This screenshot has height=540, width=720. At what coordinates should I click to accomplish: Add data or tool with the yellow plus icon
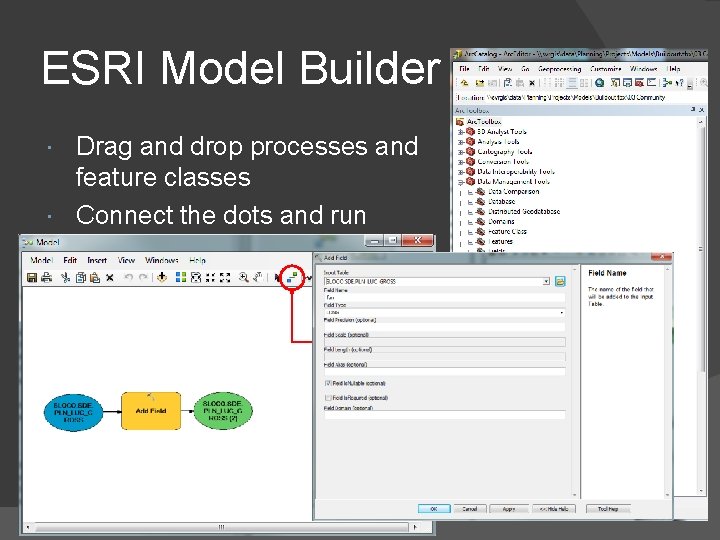pos(162,277)
